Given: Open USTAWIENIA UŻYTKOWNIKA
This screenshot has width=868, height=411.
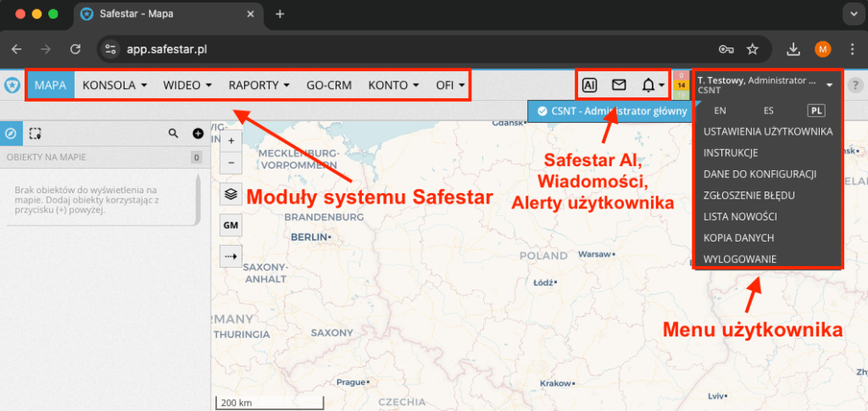Looking at the screenshot, I should tap(768, 131).
